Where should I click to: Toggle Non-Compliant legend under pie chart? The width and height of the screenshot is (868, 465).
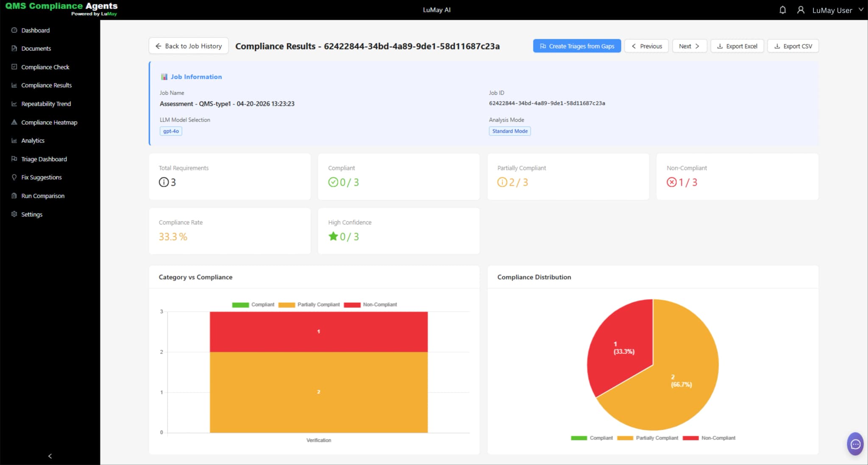[x=709, y=438]
